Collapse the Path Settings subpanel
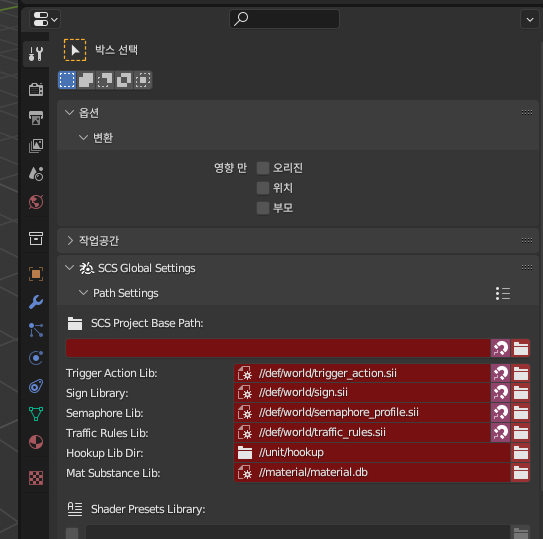Viewport: 543px width, 539px height. (x=83, y=293)
